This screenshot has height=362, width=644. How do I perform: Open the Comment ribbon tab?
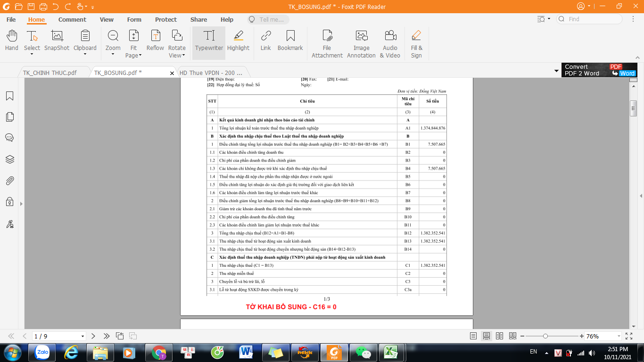pos(72,20)
